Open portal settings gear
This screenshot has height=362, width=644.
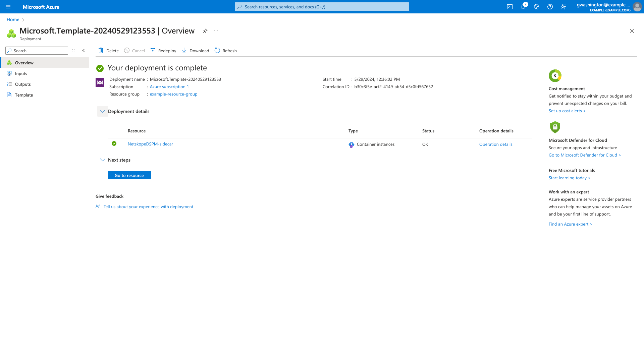tap(537, 7)
